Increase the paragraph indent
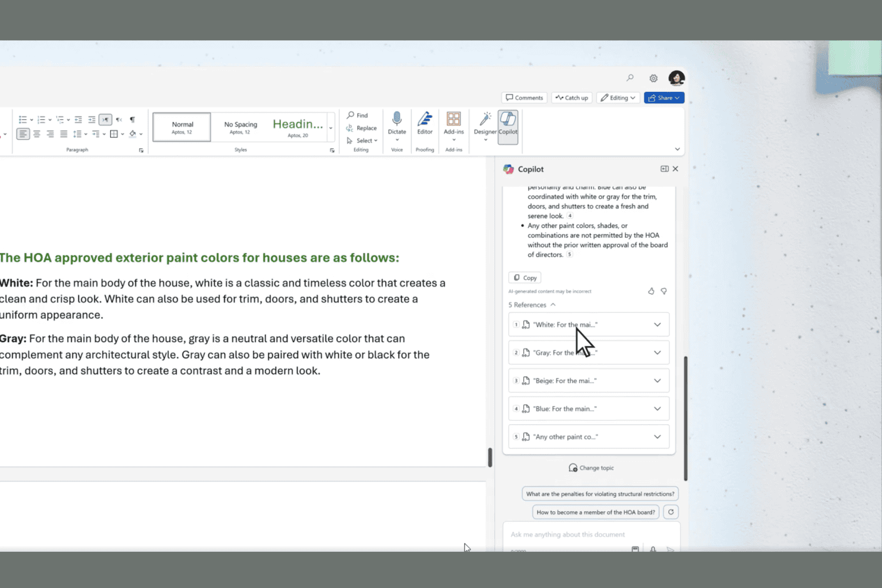 (x=92, y=119)
